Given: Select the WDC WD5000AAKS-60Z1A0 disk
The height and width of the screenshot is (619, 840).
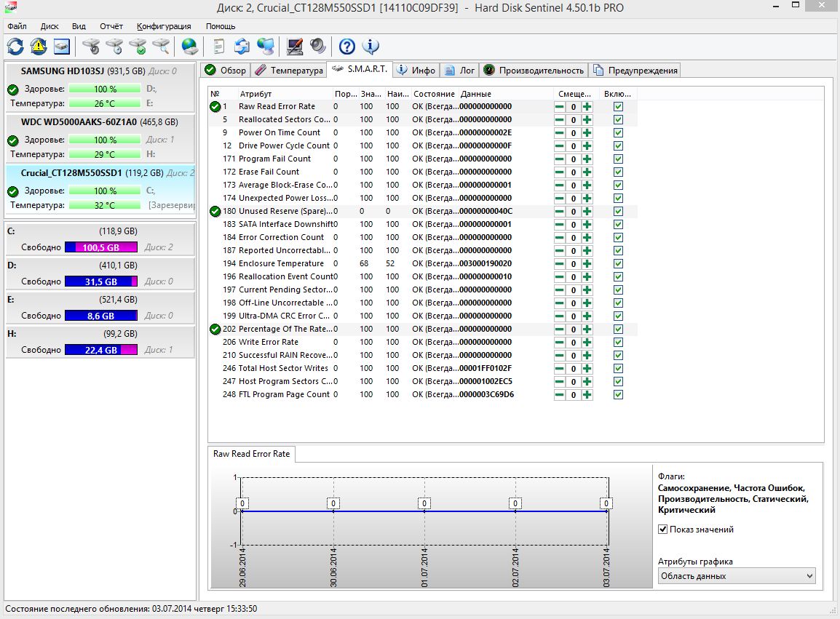Looking at the screenshot, I should (100, 137).
